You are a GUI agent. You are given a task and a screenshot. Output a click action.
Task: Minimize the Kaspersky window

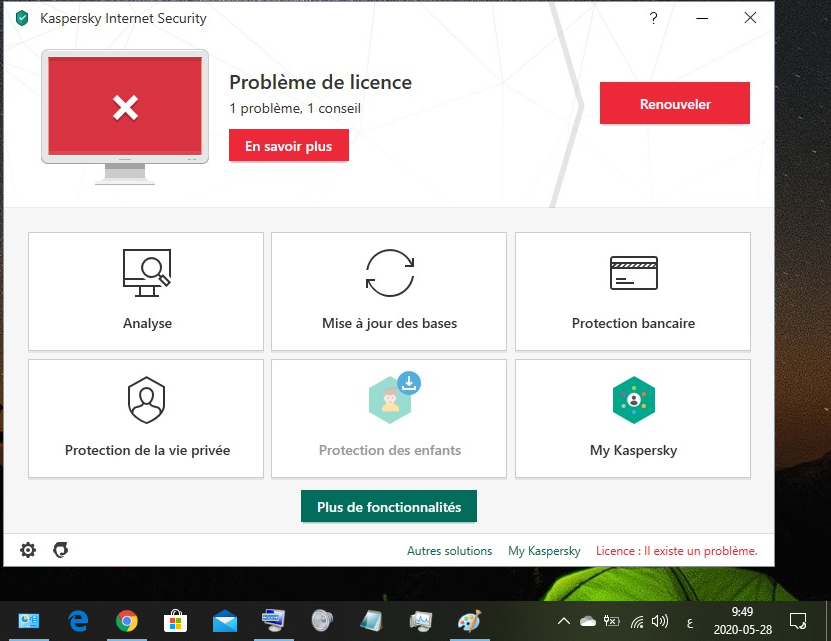702,18
